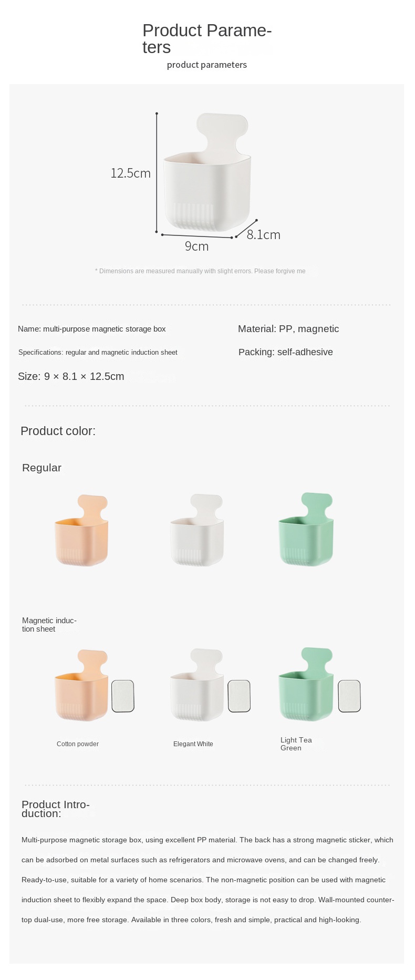
Task: Choose the pink box with induction sheet
Action: [x=81, y=687]
